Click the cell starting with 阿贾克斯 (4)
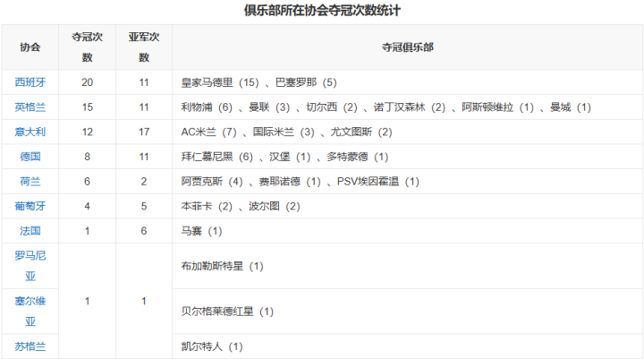The height and width of the screenshot is (359, 644). point(408,182)
